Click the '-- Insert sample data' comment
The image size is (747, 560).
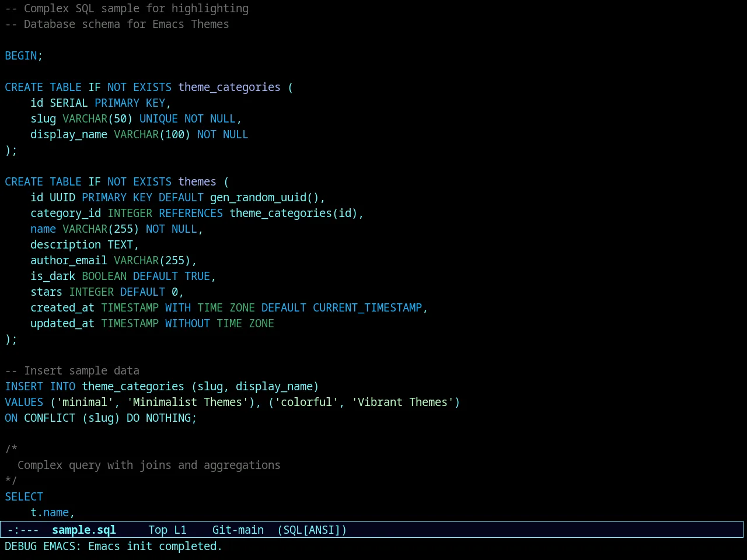(72, 370)
